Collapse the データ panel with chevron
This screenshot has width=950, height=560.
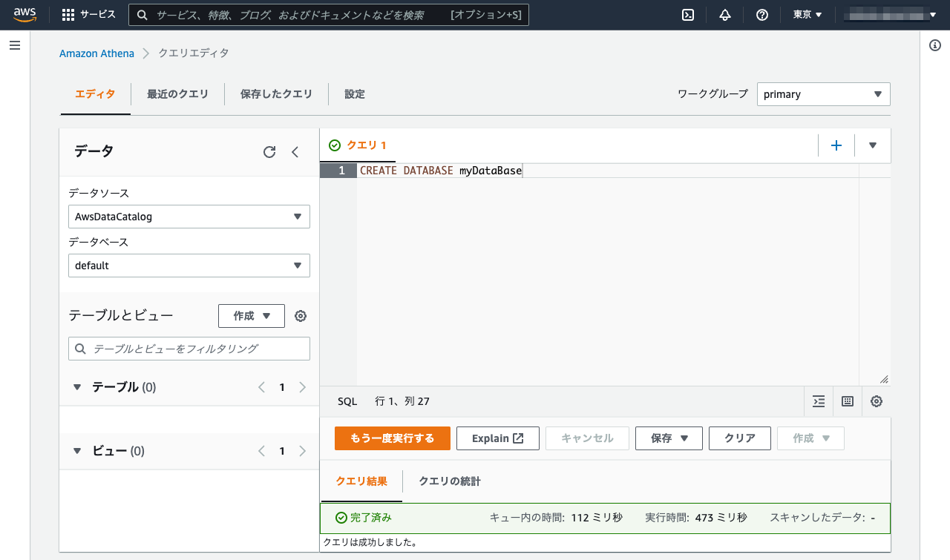(x=295, y=152)
